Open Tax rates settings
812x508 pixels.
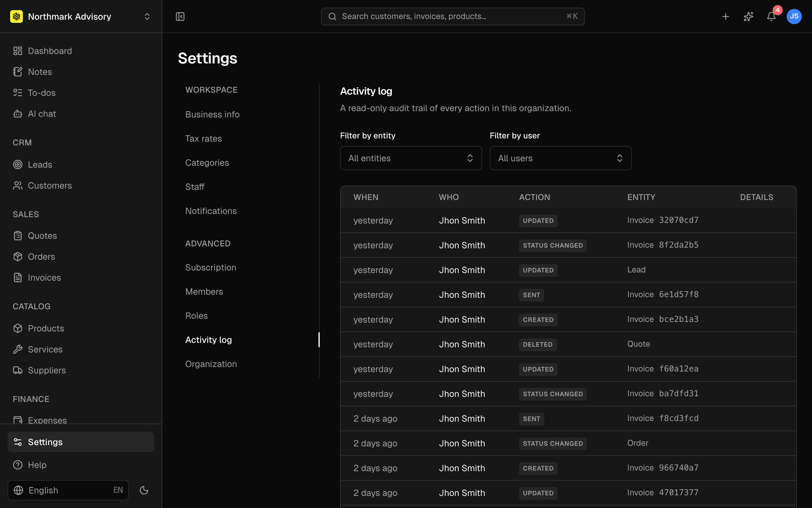point(203,139)
